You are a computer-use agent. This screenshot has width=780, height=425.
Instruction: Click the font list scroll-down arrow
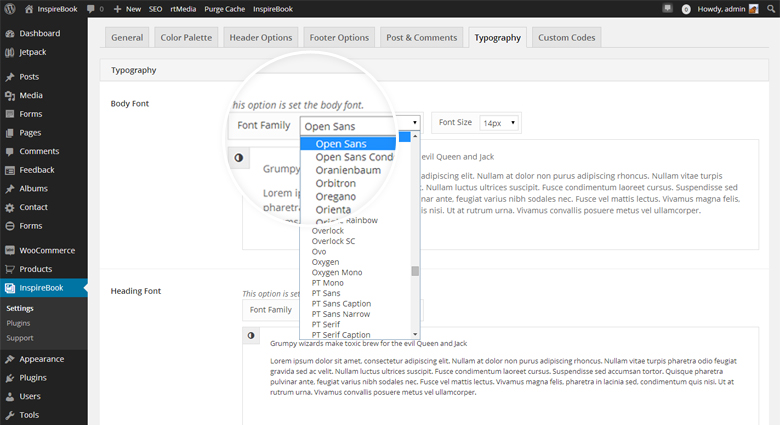415,334
